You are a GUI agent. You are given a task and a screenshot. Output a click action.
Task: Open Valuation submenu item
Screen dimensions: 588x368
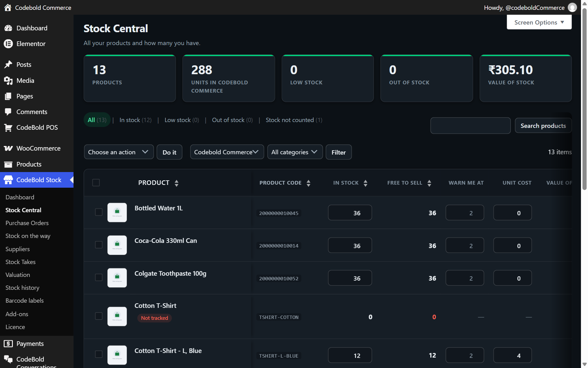pyautogui.click(x=18, y=275)
